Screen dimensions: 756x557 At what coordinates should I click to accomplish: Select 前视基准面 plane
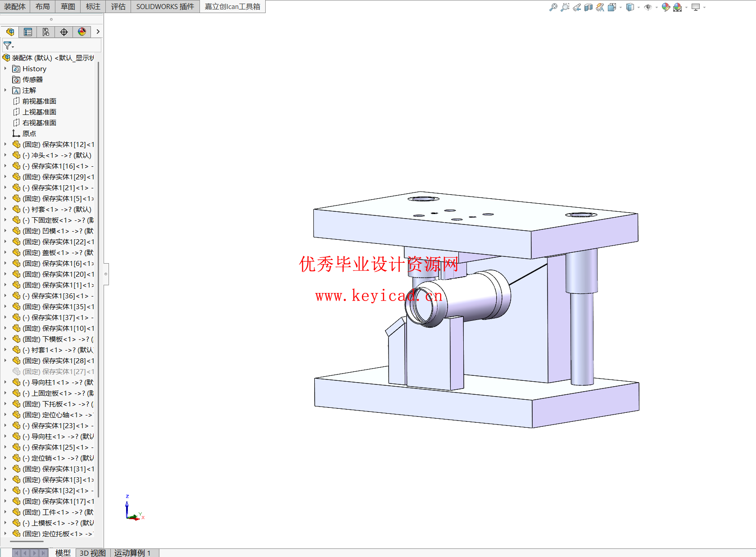[x=35, y=101]
